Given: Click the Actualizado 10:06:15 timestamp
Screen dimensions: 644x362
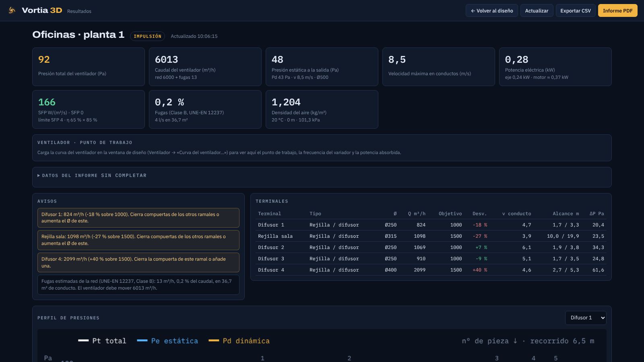Looking at the screenshot, I should 194,36.
